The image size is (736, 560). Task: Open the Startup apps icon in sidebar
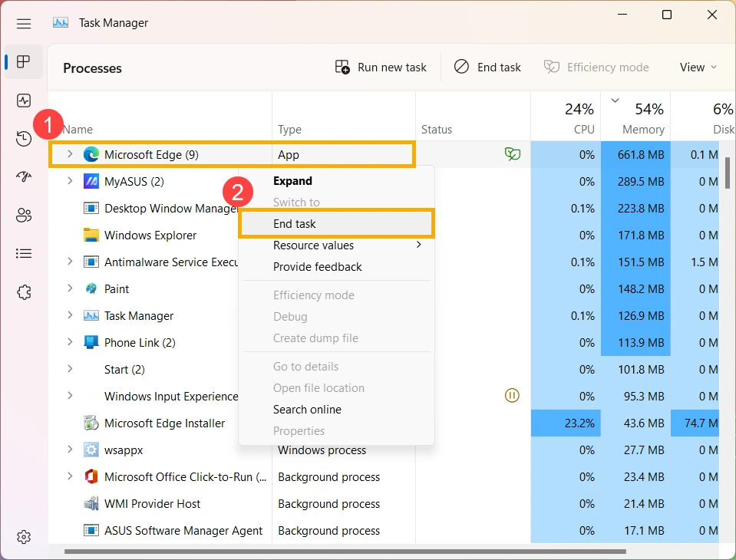tap(24, 176)
